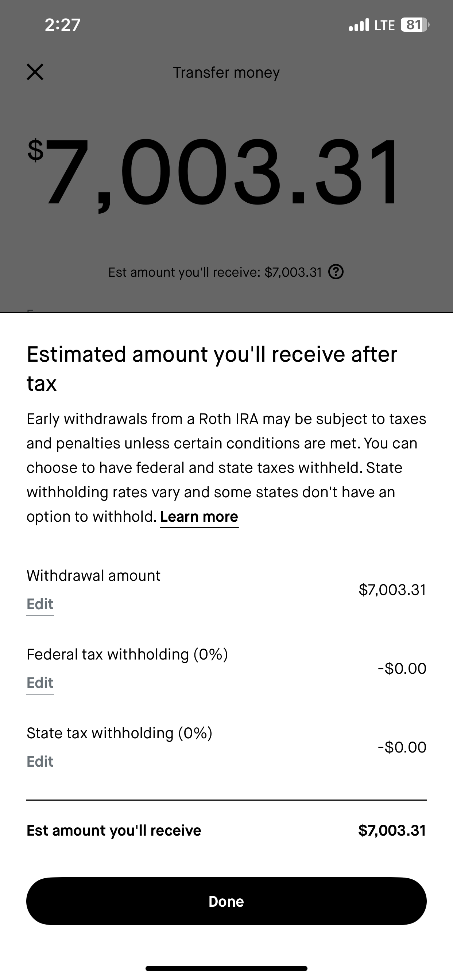The height and width of the screenshot is (980, 453).
Task: Tap the cellular signal bars icon
Action: 359,25
